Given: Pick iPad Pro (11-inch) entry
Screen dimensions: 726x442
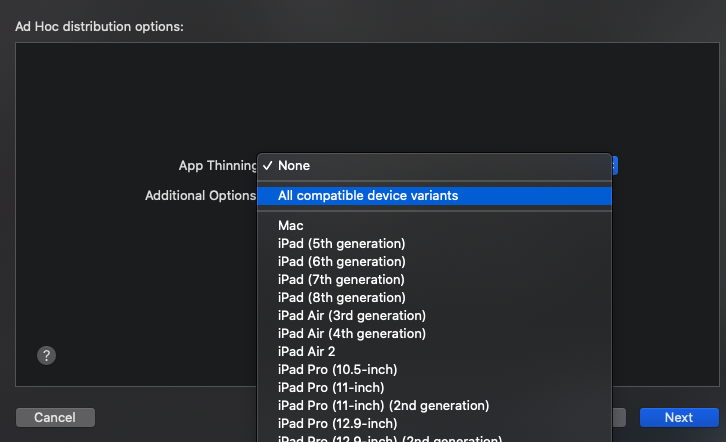Looking at the screenshot, I should (434, 388).
